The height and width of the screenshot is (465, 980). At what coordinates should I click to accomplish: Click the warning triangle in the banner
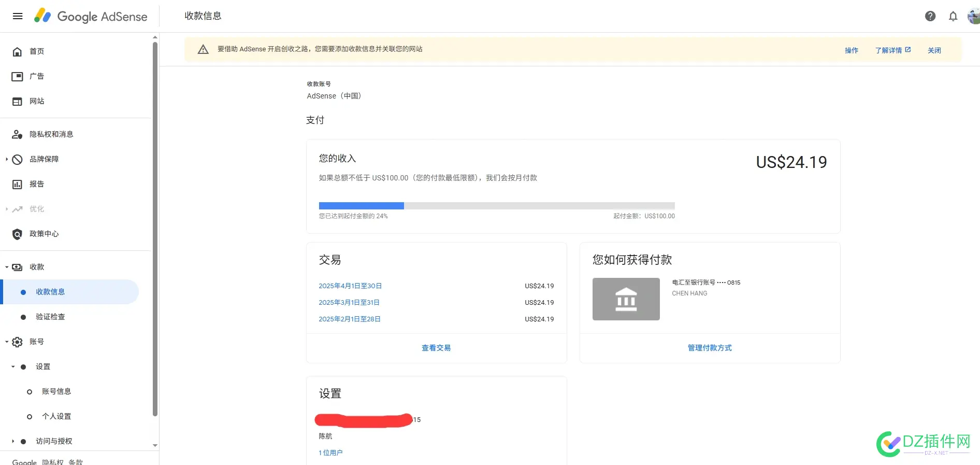pos(203,49)
